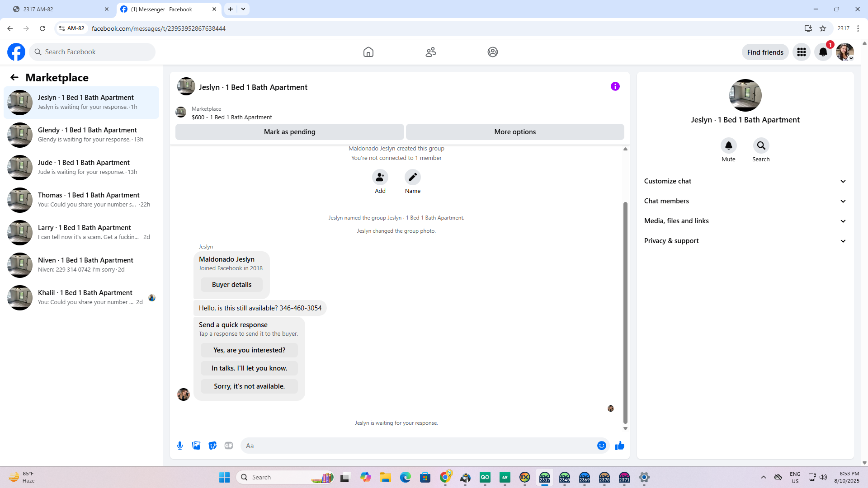
Task: Toggle the conversation information panel
Action: click(x=615, y=86)
